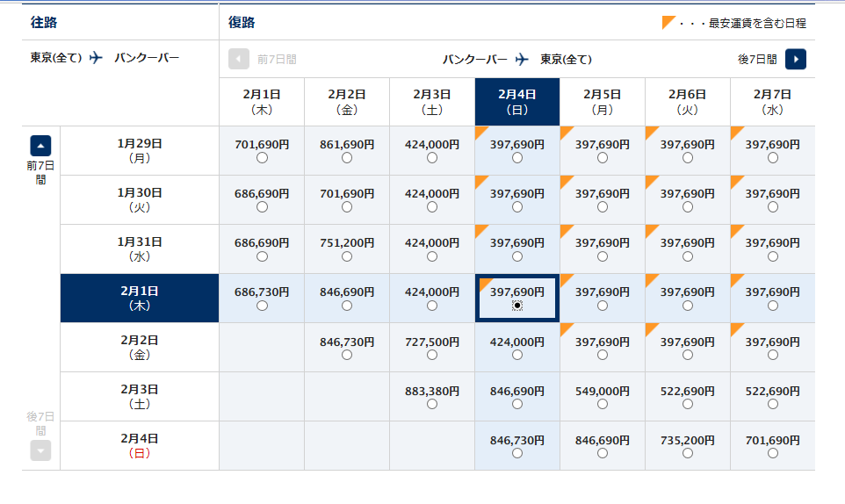Select return column header 2月7日(水)
845x504 pixels.
[x=773, y=102]
